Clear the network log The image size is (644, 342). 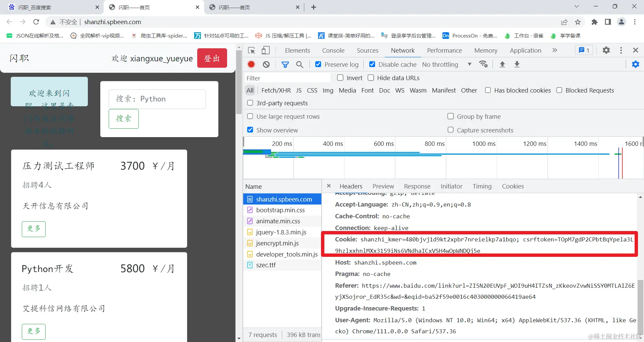pos(266,64)
